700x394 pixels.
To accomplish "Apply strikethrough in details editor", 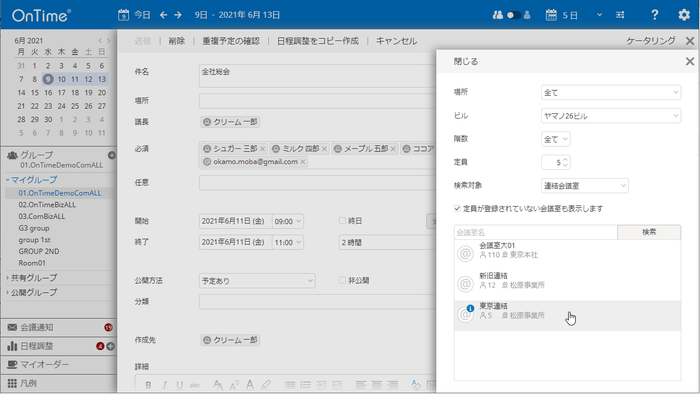I will (195, 385).
